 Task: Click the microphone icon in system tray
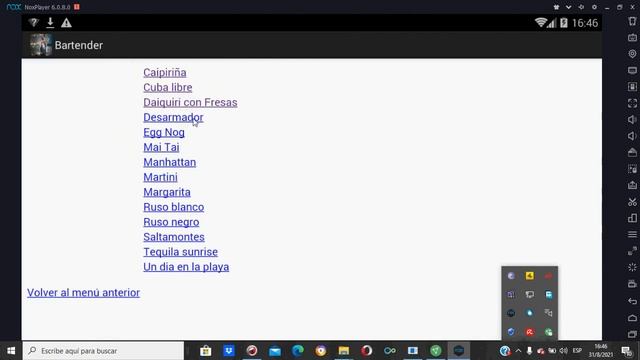529,351
